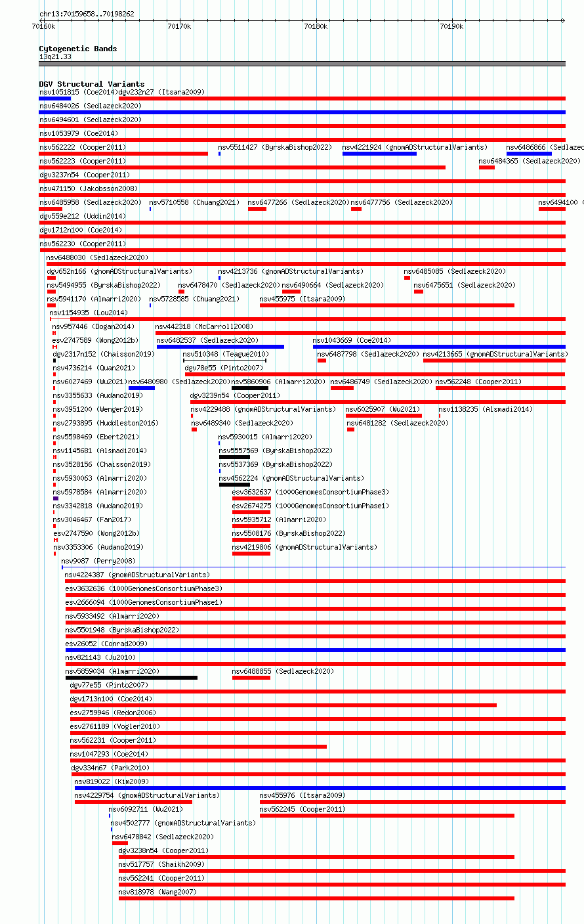
Task: Open nsv6480980 (Sedlazeck2020) variant label
Action: click(x=179, y=382)
